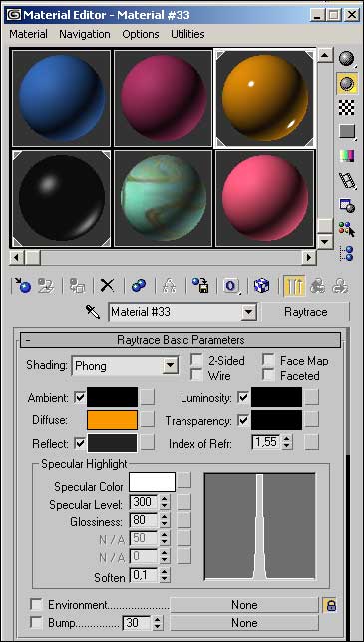Toggle the Show End Result icon
The image size is (364, 642).
pos(293,286)
